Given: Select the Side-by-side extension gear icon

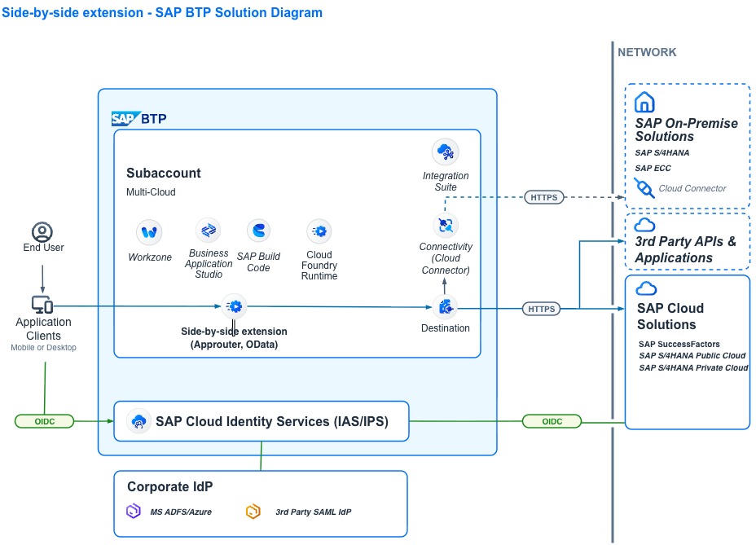Looking at the screenshot, I should point(235,306).
